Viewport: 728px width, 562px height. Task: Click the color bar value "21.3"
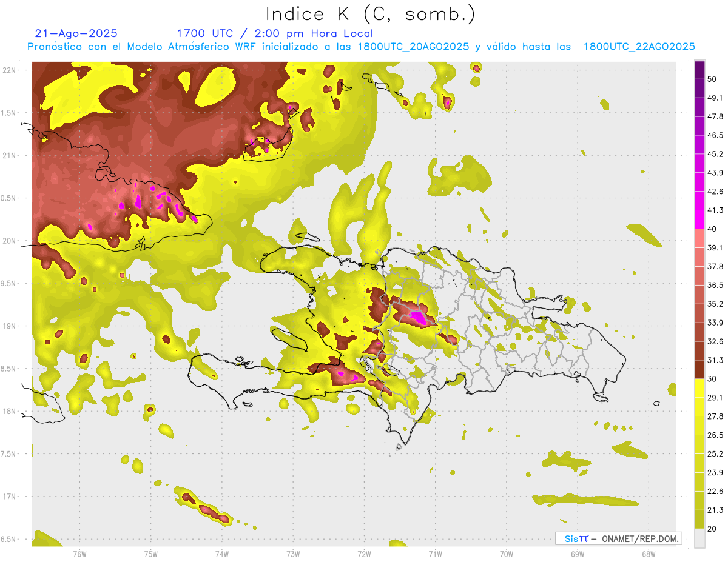pos(715,510)
